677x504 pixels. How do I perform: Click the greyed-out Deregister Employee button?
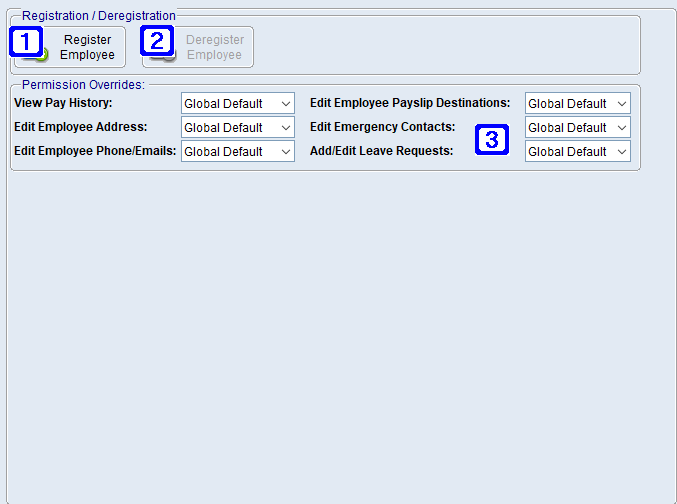[198, 47]
